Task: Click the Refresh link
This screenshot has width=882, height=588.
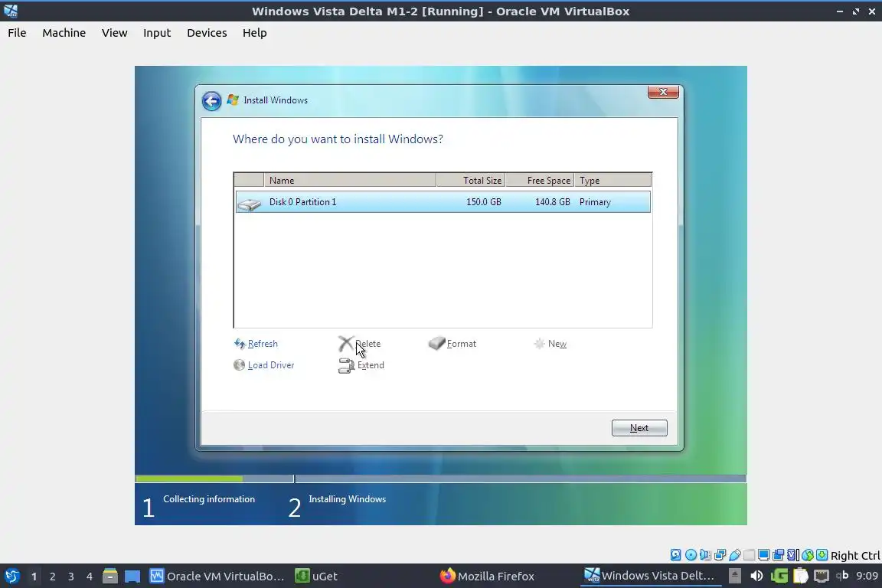Action: coord(263,344)
